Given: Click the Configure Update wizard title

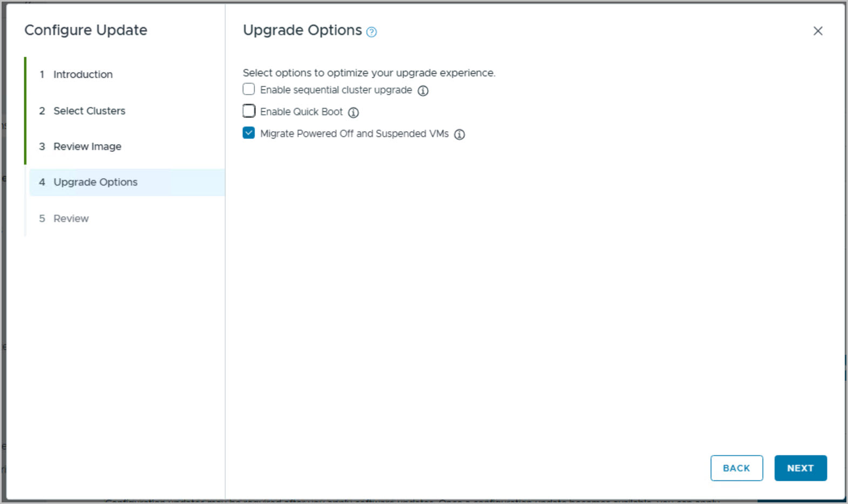Looking at the screenshot, I should pos(86,30).
